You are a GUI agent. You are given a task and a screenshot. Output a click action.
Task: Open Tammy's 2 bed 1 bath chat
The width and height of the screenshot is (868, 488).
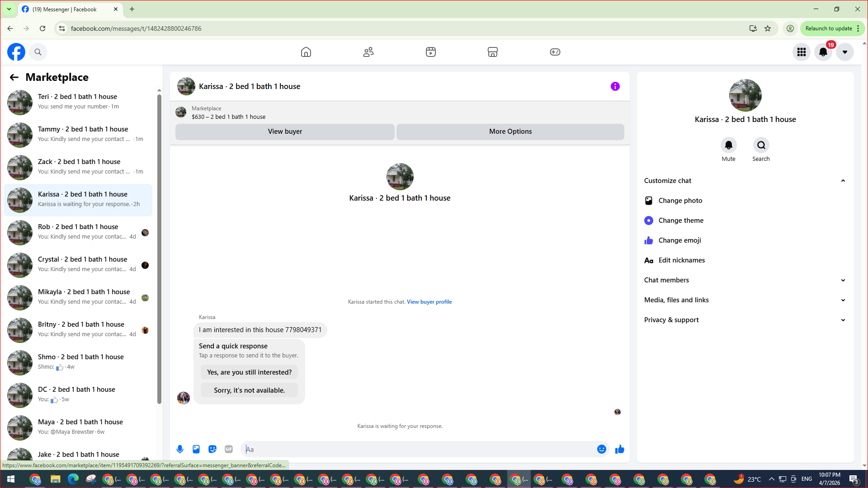pyautogui.click(x=78, y=135)
